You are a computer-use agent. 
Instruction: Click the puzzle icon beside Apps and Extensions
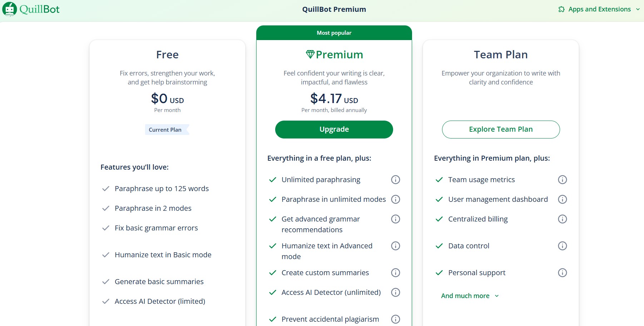click(x=561, y=9)
